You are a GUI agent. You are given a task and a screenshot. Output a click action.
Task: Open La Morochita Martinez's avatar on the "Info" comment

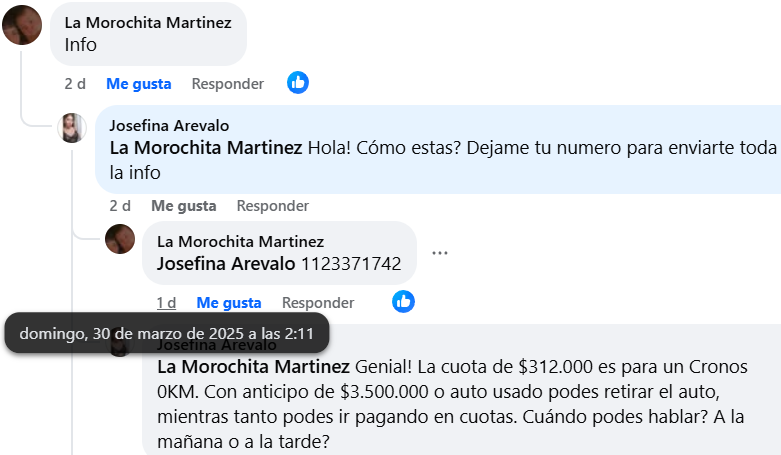(x=22, y=25)
